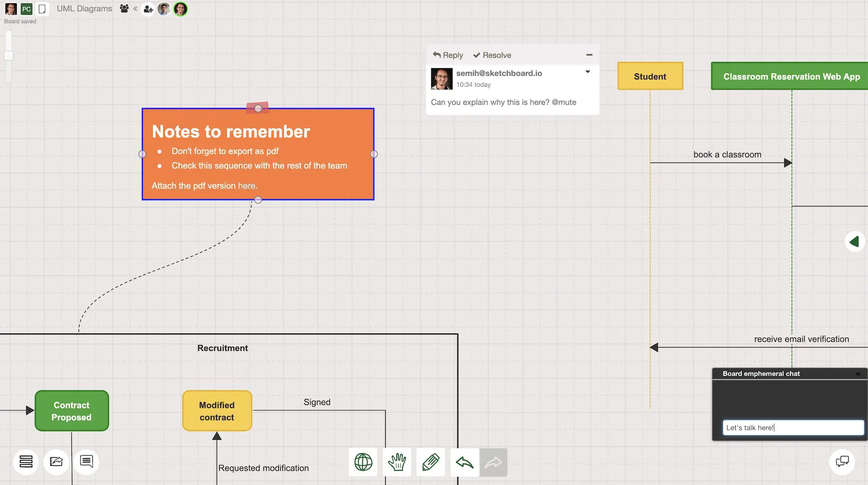Select the pencil draw tool
868x485 pixels.
click(x=430, y=462)
